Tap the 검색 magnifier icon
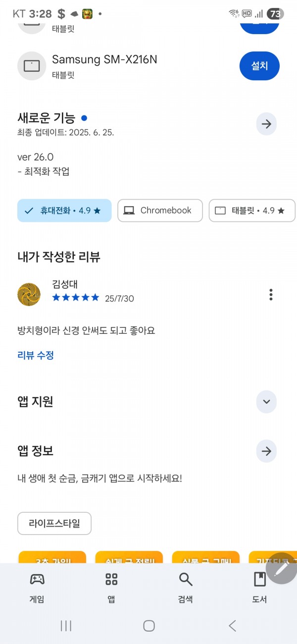The height and width of the screenshot is (644, 297). [x=186, y=579]
